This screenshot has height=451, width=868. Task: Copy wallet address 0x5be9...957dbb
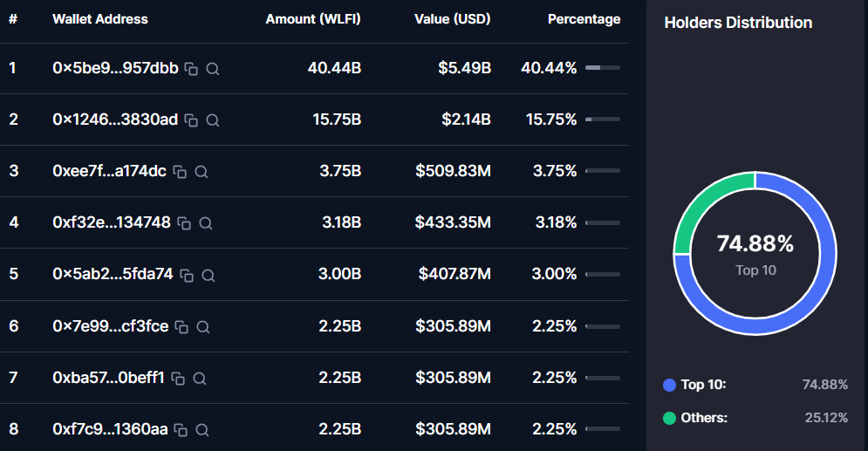[191, 69]
